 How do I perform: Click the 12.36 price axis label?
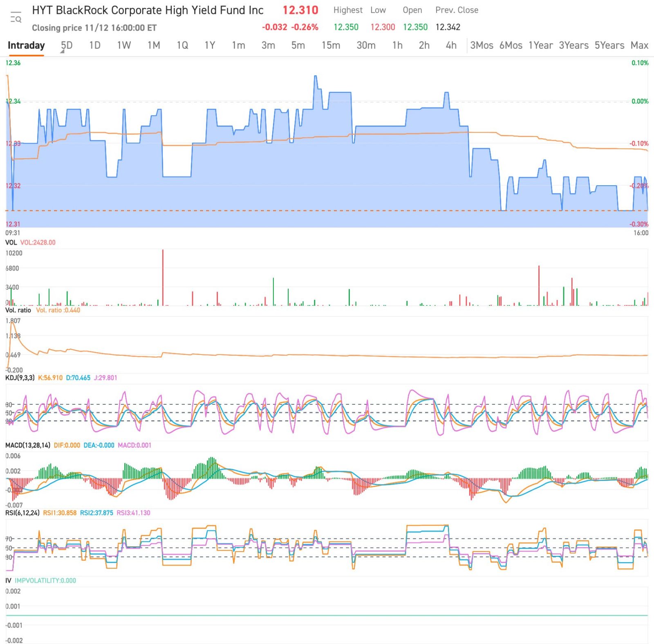[13, 63]
